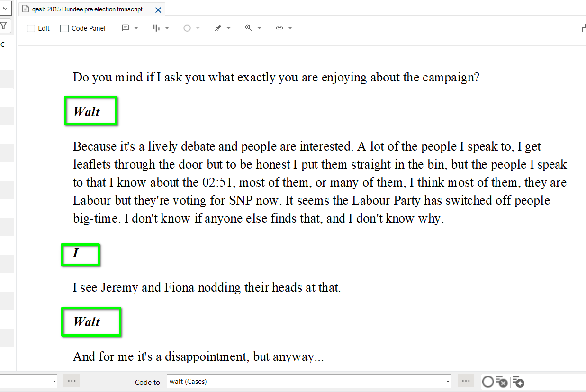Expand the coding stripes dropdown arrow
Screen dimensions: 586x392
(x=167, y=28)
